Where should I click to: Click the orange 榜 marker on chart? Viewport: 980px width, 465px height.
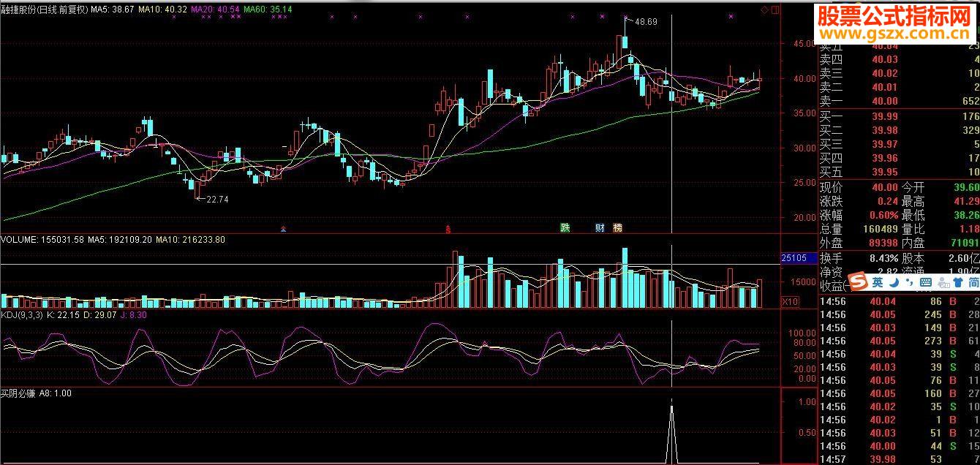[x=617, y=227]
